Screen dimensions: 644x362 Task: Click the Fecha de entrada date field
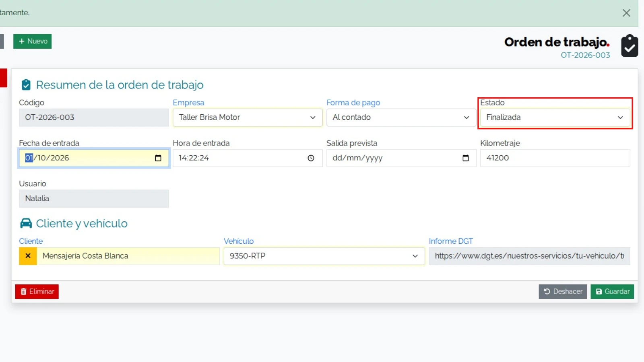(94, 158)
